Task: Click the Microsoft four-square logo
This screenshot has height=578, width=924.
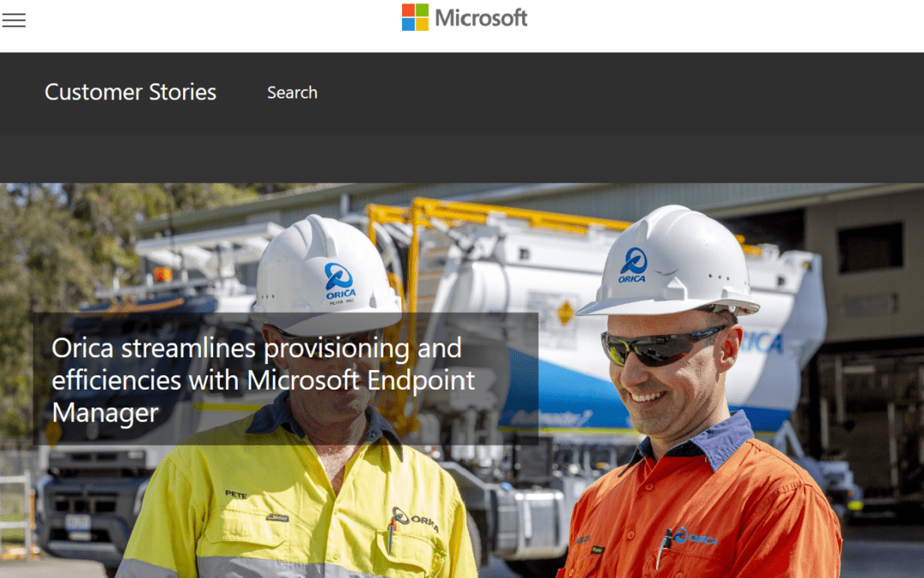Action: pyautogui.click(x=415, y=17)
